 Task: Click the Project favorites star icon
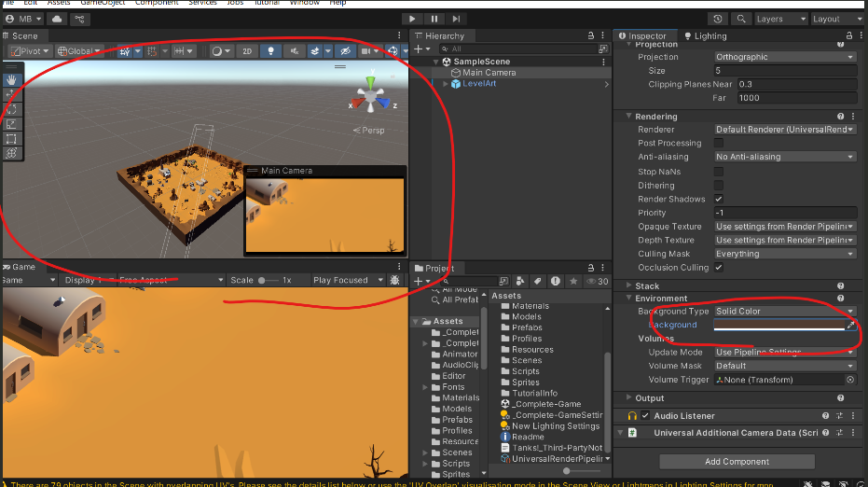click(573, 282)
